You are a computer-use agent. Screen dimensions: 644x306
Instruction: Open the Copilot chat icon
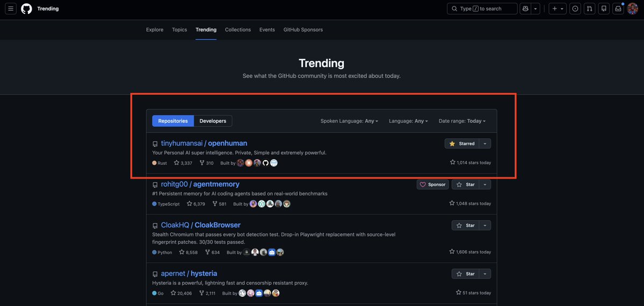(x=525, y=9)
